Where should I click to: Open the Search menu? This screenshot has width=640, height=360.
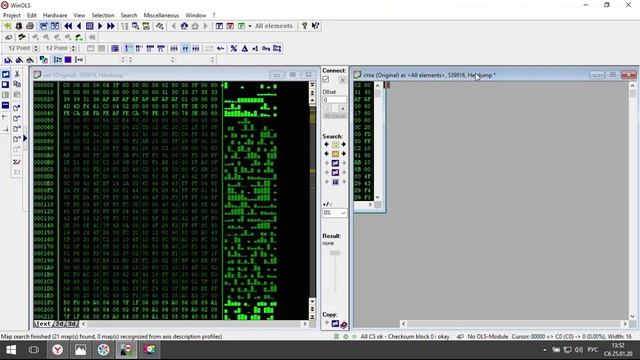pyautogui.click(x=129, y=15)
